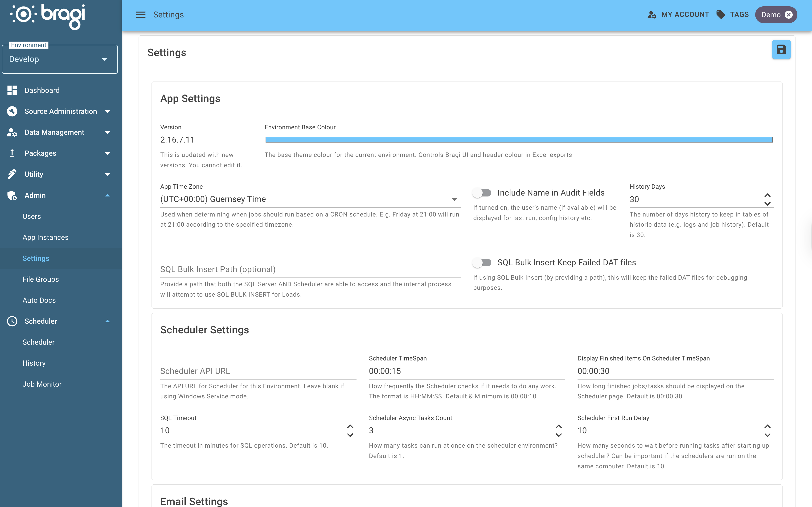Expand Utility menu arrow
The width and height of the screenshot is (812, 507).
[107, 174]
